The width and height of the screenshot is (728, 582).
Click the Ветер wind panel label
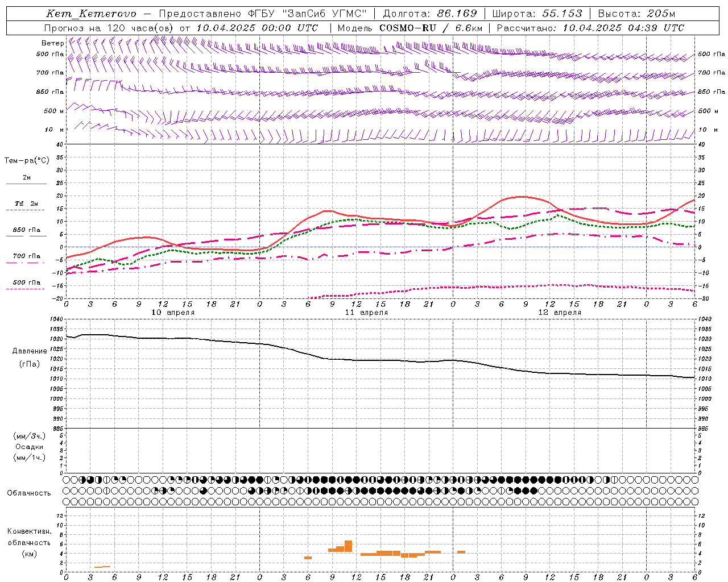53,43
